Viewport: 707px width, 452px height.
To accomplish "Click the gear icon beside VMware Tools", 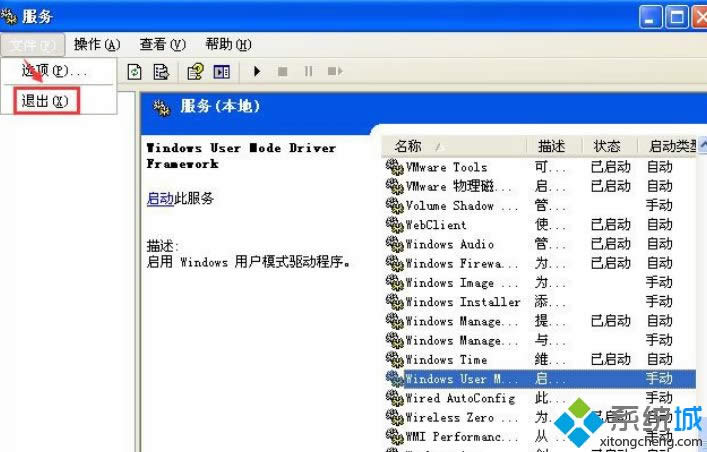I will point(394,167).
